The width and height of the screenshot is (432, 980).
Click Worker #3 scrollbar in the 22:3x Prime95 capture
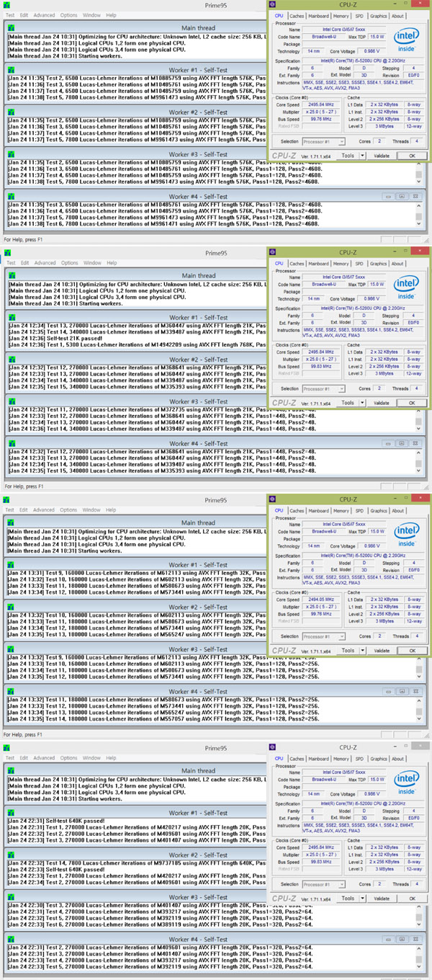point(420,916)
